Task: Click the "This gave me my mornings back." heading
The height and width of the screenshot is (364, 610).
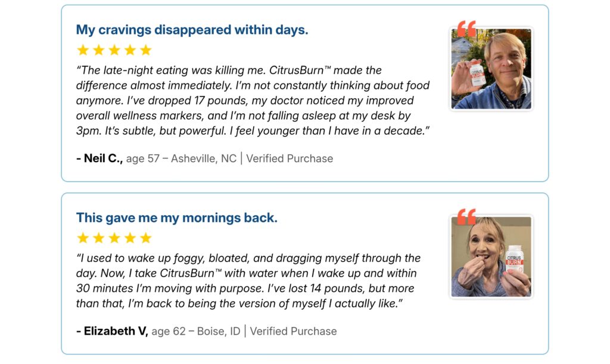Action: point(176,218)
